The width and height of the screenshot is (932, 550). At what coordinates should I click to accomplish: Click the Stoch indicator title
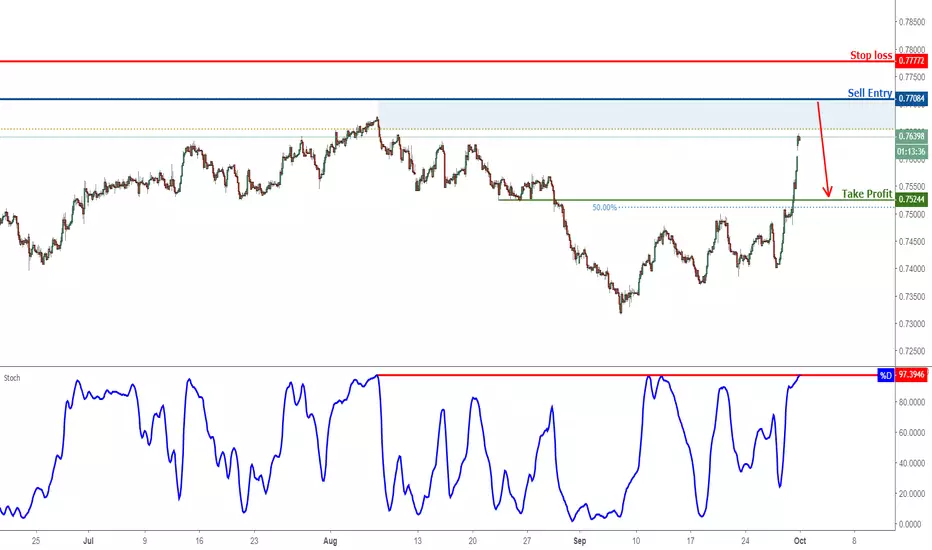tap(12, 378)
